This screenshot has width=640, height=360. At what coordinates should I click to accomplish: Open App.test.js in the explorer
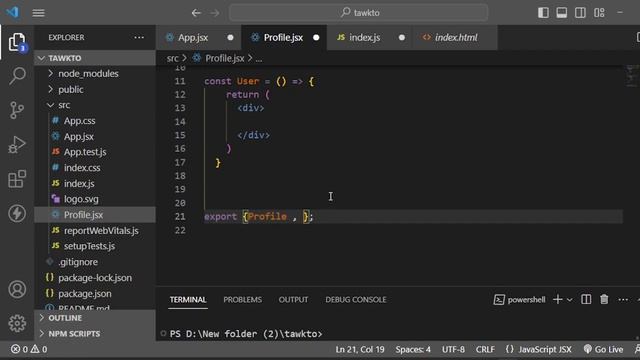click(x=95, y=152)
